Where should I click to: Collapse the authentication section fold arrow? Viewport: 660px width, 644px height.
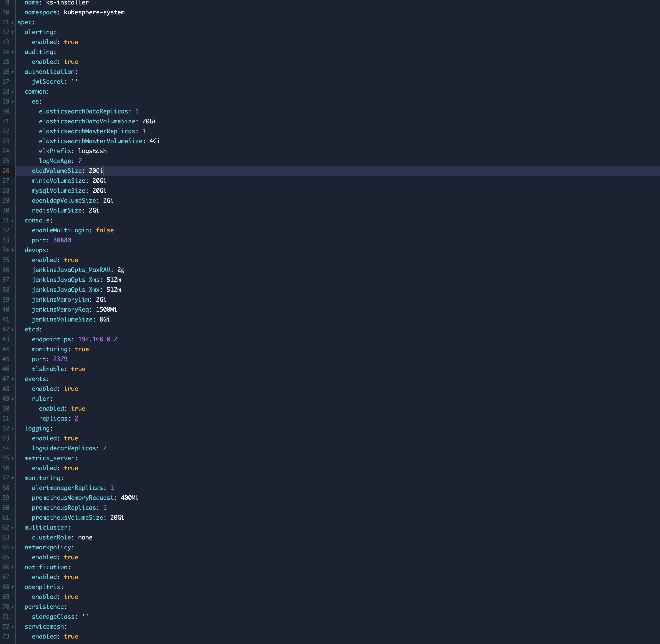click(13, 72)
